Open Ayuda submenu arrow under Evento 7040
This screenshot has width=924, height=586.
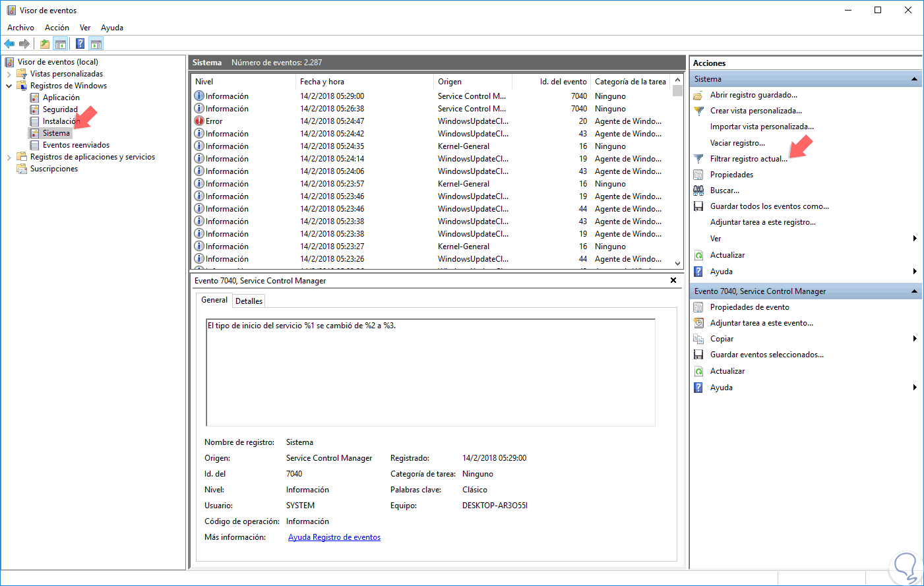pyautogui.click(x=915, y=388)
